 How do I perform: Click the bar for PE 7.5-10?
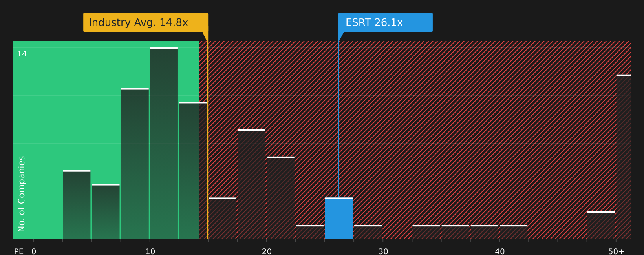coord(135,164)
